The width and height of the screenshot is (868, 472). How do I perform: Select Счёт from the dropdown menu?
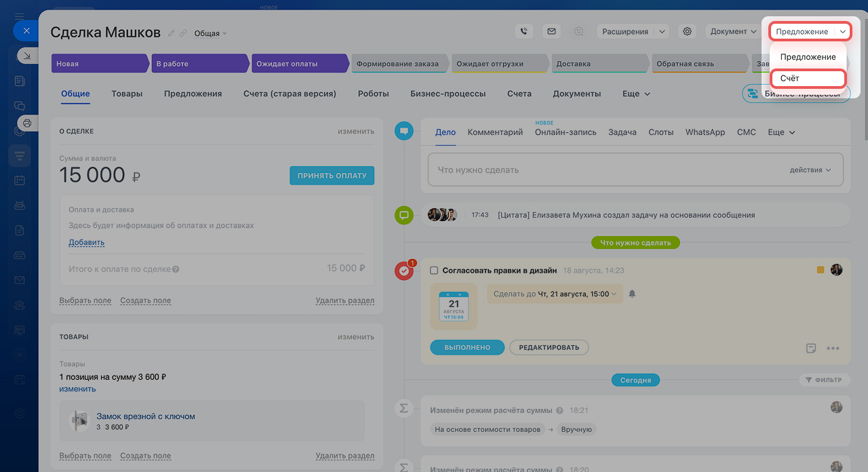point(808,78)
